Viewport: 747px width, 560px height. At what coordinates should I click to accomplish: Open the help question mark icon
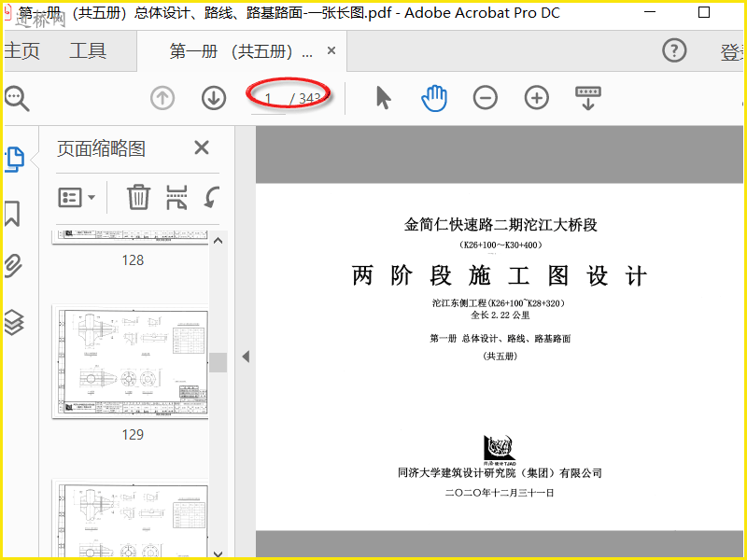tap(674, 50)
